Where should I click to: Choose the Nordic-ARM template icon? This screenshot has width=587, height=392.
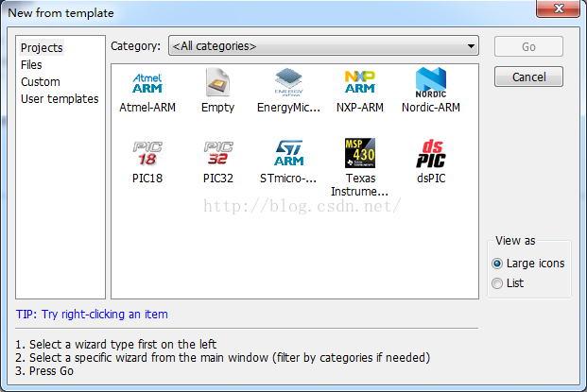pos(431,82)
